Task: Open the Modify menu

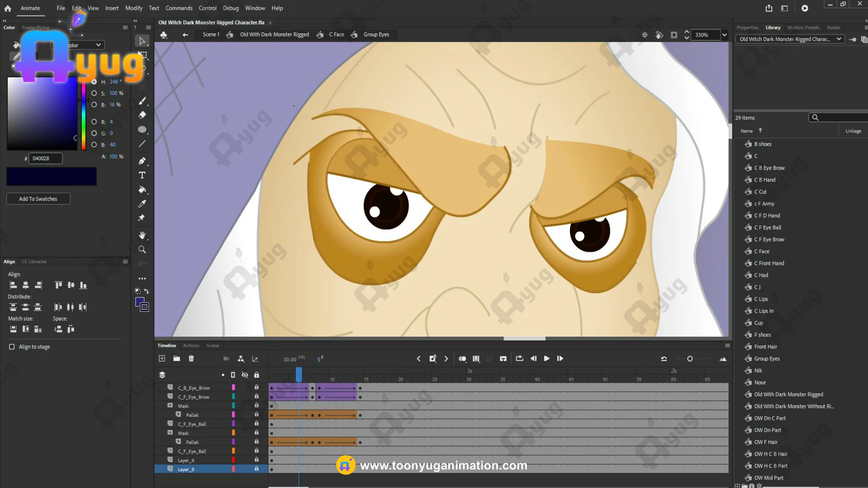Action: click(x=133, y=8)
